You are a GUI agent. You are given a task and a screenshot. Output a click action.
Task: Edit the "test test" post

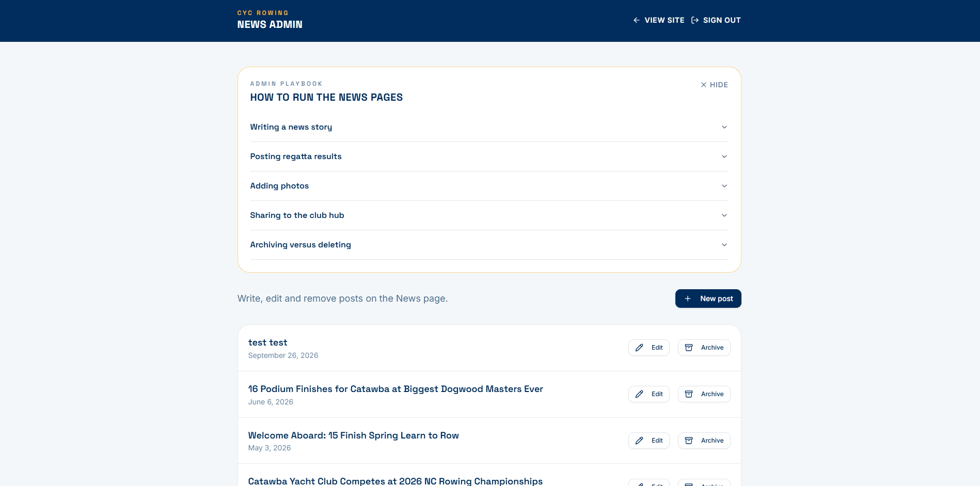(649, 348)
